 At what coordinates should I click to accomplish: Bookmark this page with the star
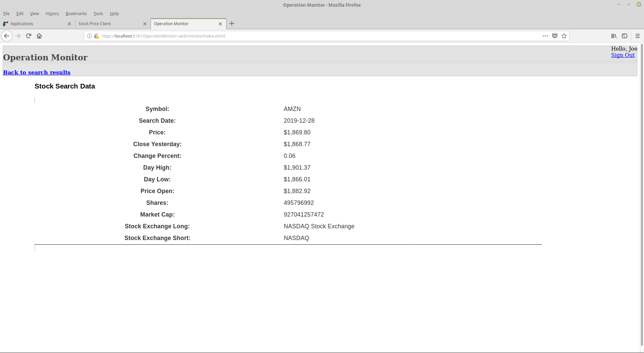564,36
